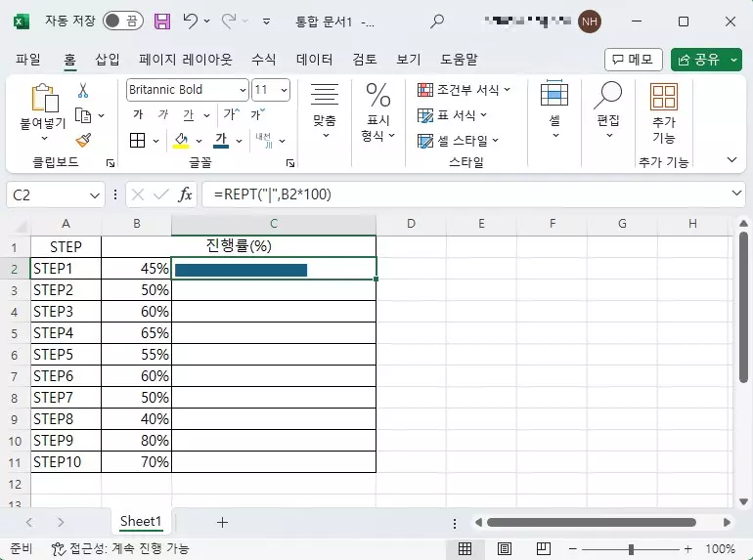
Task: Toggle the AutoSave switch
Action: pos(123,21)
